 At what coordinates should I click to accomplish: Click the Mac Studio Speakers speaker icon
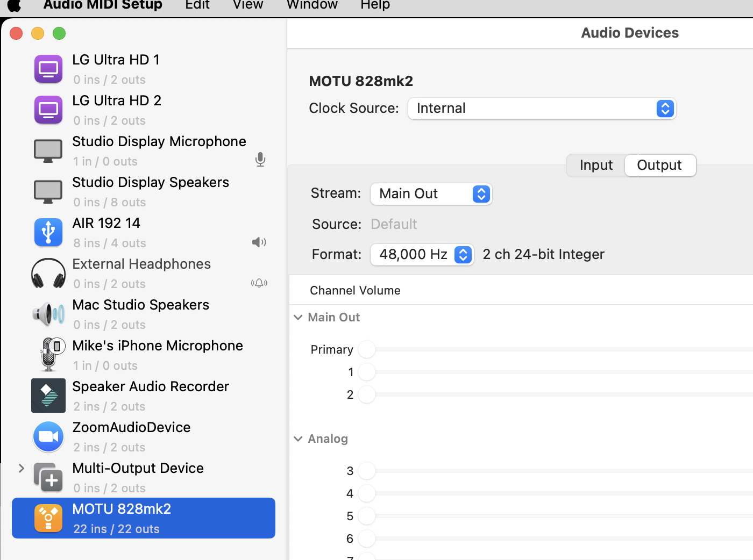coord(48,313)
